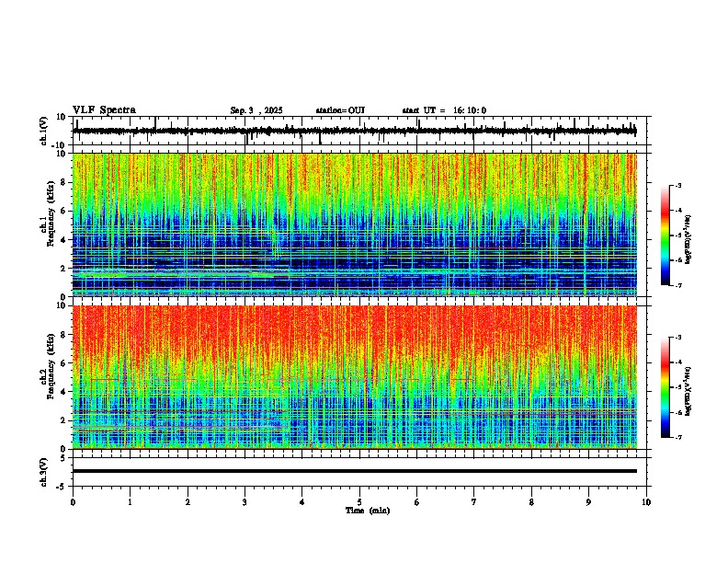Select the "start UT = 16:10:0" text
This screenshot has width=728, height=563.
point(444,110)
